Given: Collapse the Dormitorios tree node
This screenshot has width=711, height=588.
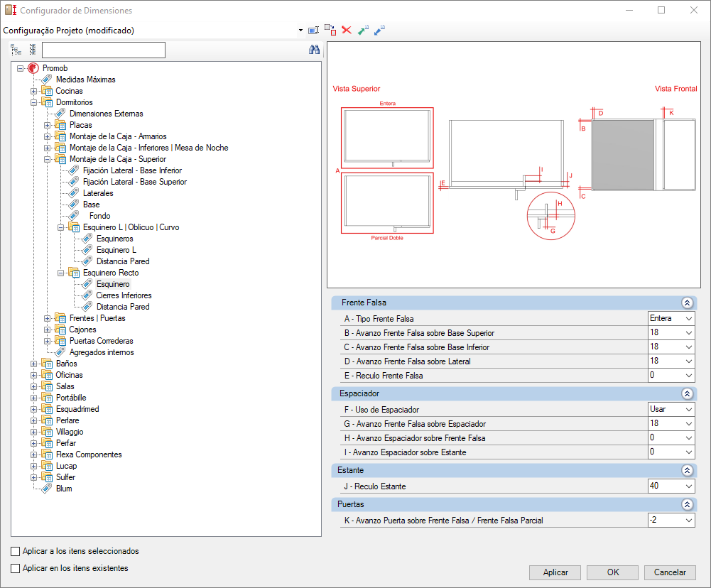Looking at the screenshot, I should click(x=33, y=102).
